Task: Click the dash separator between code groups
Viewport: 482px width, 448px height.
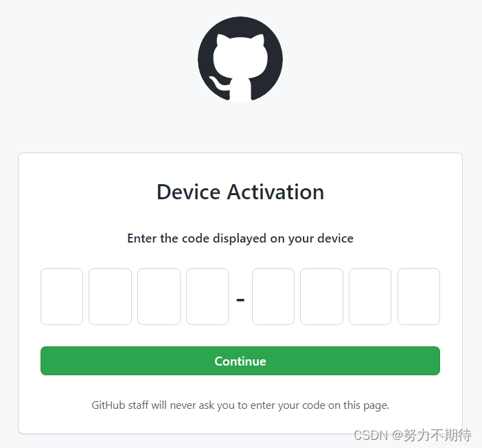Action: (x=240, y=300)
